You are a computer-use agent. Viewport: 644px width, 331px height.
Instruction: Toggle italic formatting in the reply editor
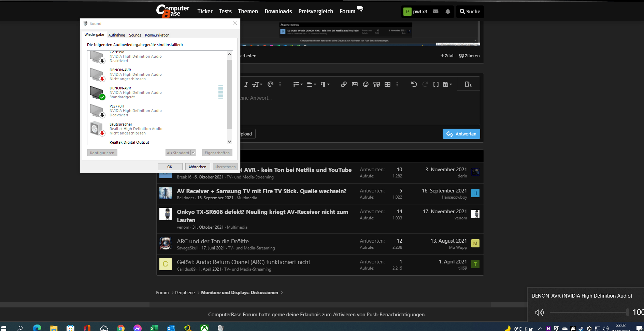246,84
